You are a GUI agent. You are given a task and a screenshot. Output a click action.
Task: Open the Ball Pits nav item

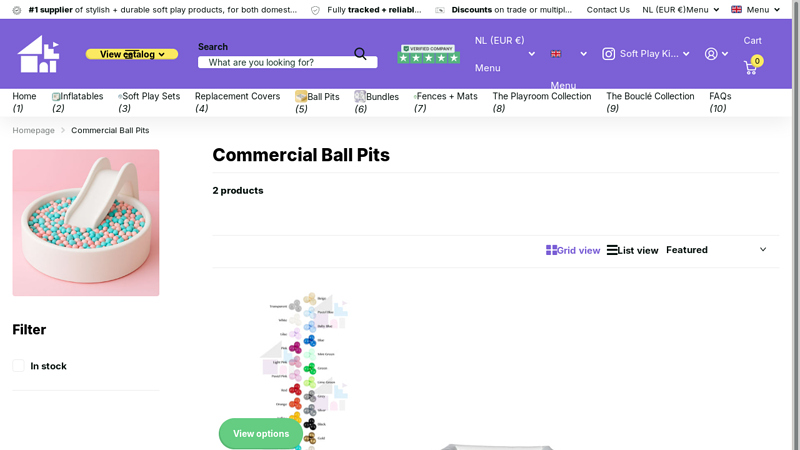(317, 102)
